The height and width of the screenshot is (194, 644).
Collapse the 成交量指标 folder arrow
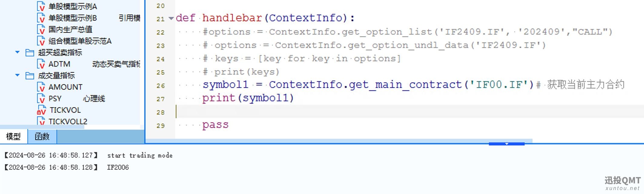(x=18, y=75)
